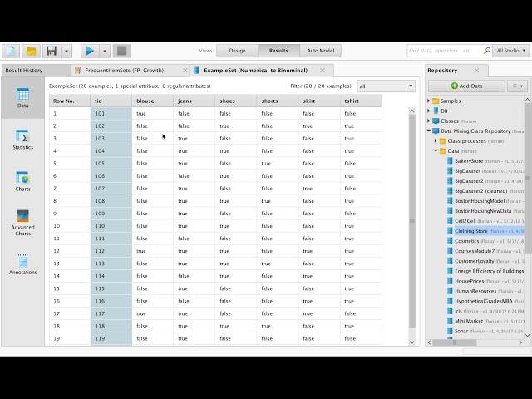Select Clothing Store dataset entry

[x=485, y=231]
